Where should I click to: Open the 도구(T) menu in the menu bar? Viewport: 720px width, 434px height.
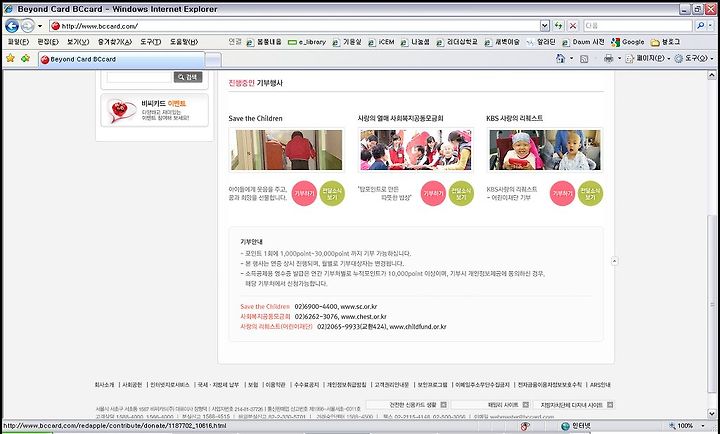pos(150,42)
